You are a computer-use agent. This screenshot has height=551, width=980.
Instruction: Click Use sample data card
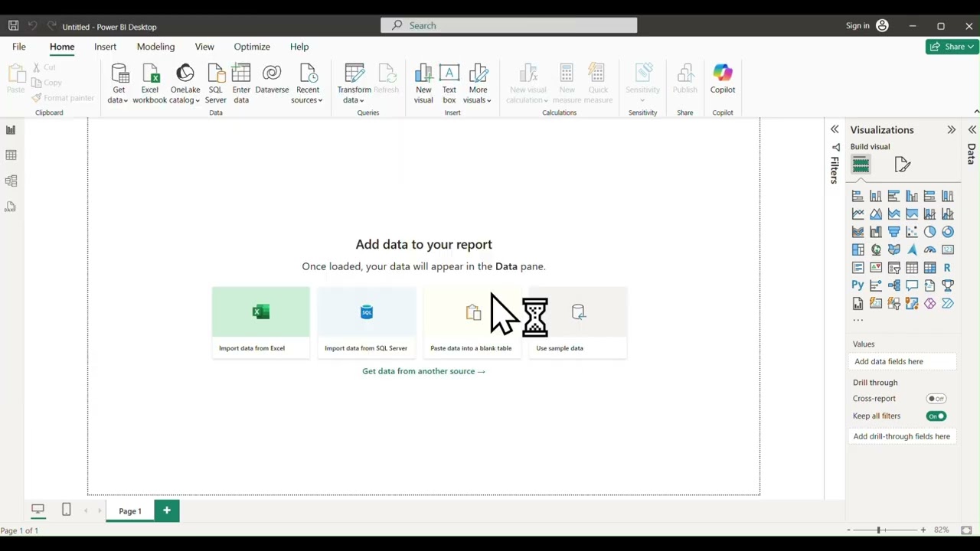578,322
